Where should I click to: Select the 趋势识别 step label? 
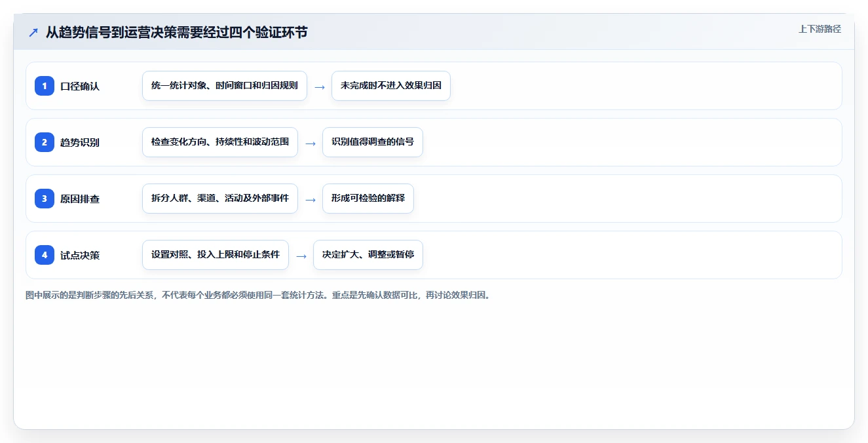[80, 142]
